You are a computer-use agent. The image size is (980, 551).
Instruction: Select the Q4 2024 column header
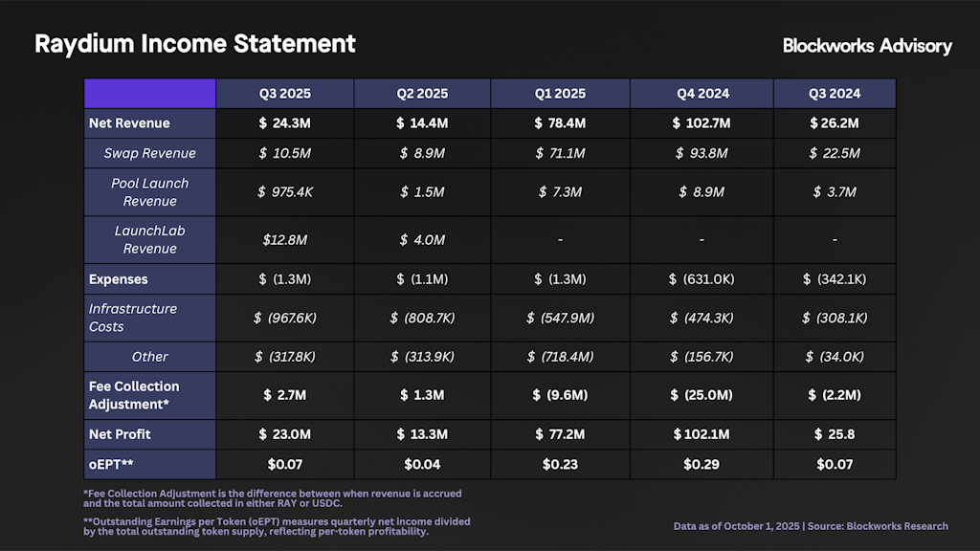point(702,94)
